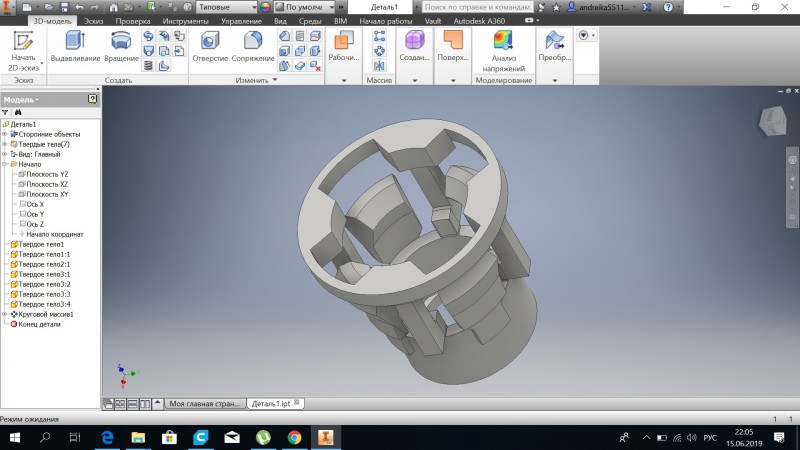
Task: Expand the Вид: Главный tree node
Action: click(x=5, y=154)
